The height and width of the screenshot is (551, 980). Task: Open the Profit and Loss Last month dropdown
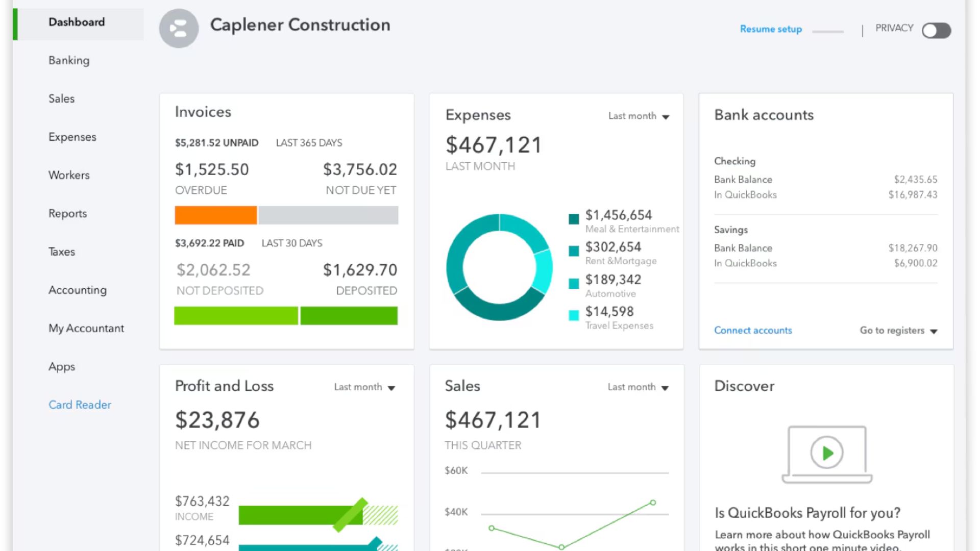tap(364, 387)
